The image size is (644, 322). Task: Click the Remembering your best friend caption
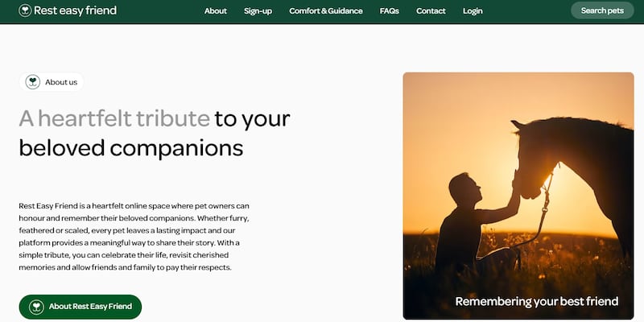click(x=536, y=301)
